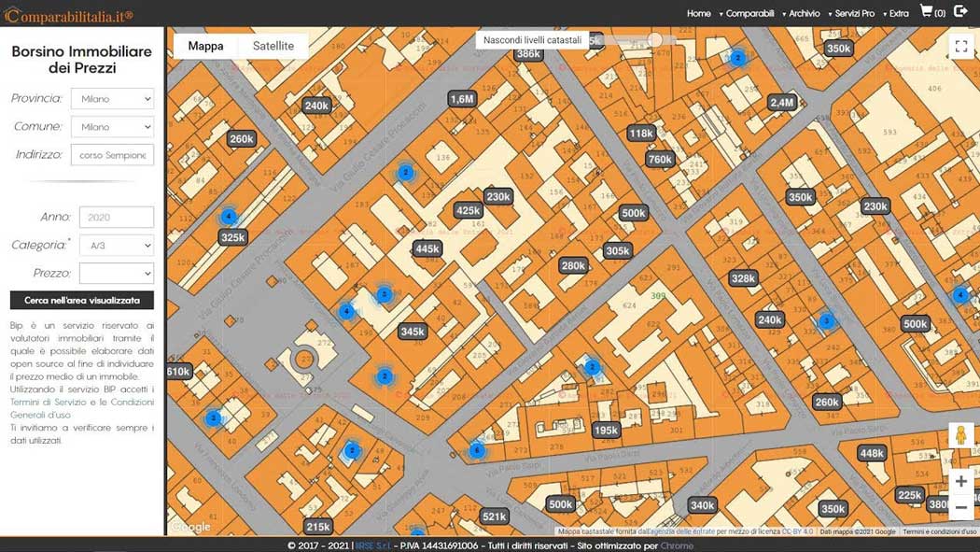Expand the Categoria dropdown
Screen dimensions: 980x552
pos(116,246)
